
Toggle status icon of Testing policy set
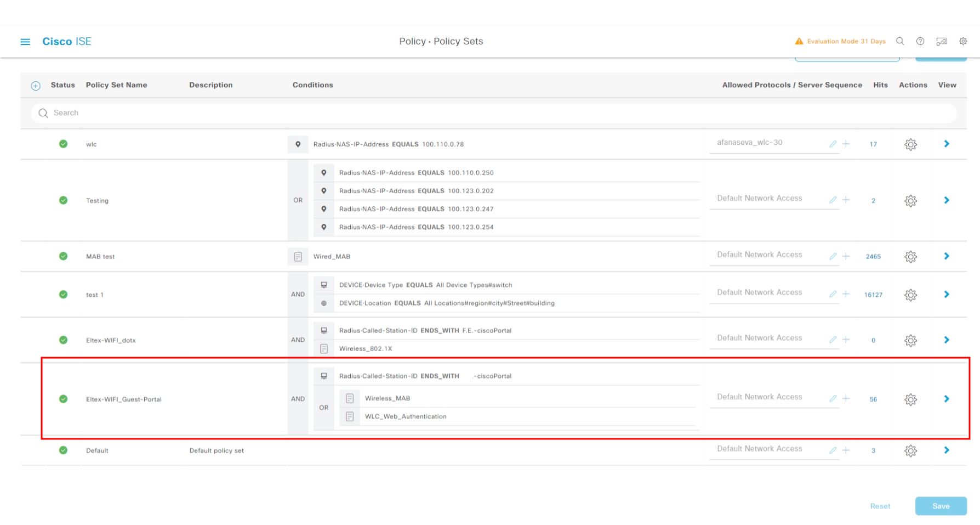click(64, 200)
